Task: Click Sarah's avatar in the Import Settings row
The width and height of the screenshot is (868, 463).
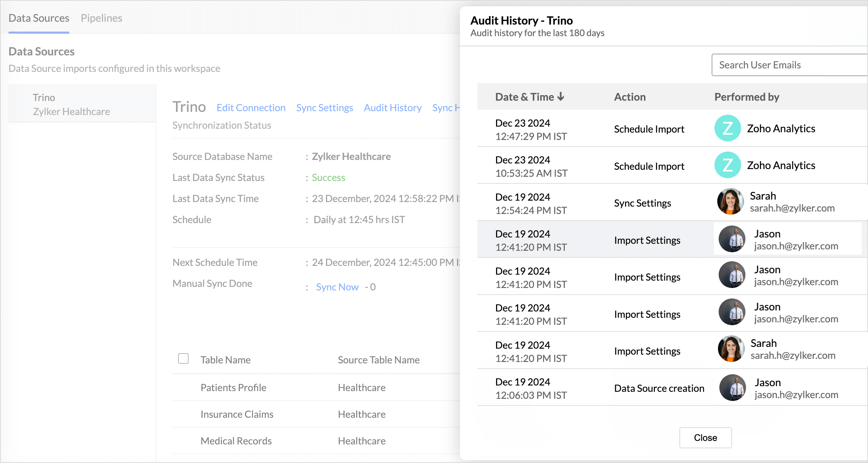Action: click(731, 349)
